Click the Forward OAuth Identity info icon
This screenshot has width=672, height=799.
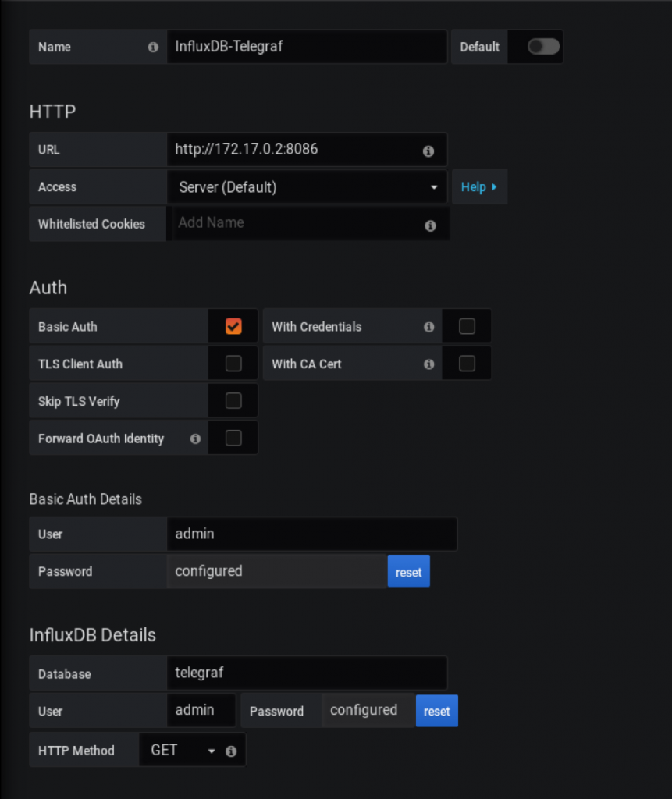click(195, 439)
